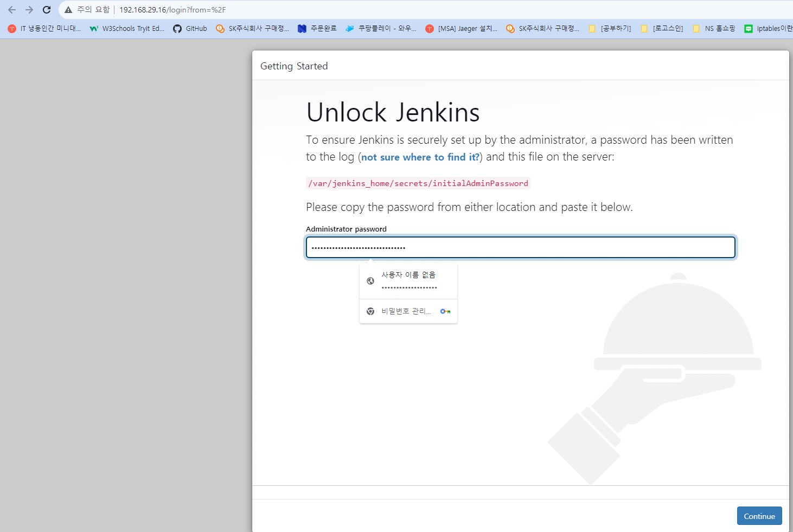Image resolution: width=793 pixels, height=532 pixels.
Task: Click the Google key icon in autofill popup
Action: point(445,311)
